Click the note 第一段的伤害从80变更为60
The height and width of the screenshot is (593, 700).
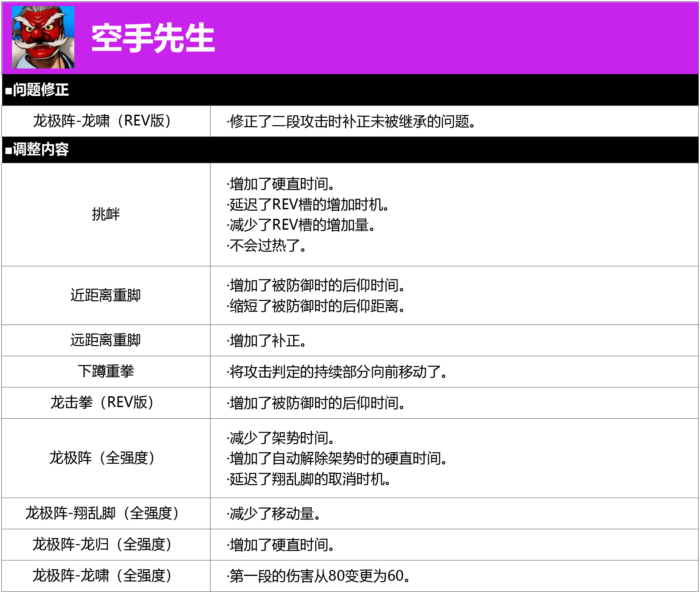(x=319, y=576)
